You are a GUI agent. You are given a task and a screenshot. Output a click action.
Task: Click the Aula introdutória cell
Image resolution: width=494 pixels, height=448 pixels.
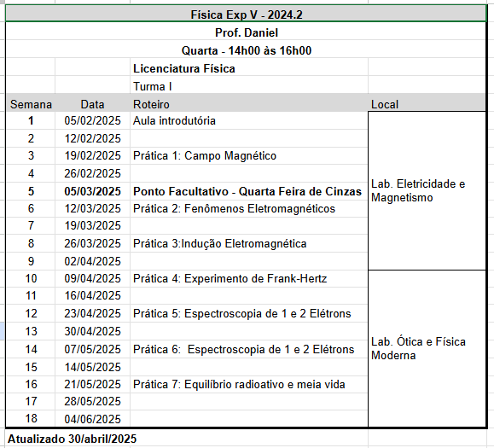coord(249,120)
